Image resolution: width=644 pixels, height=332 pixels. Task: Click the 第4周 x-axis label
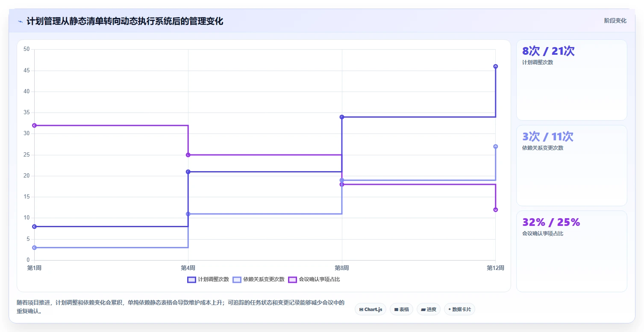click(188, 268)
